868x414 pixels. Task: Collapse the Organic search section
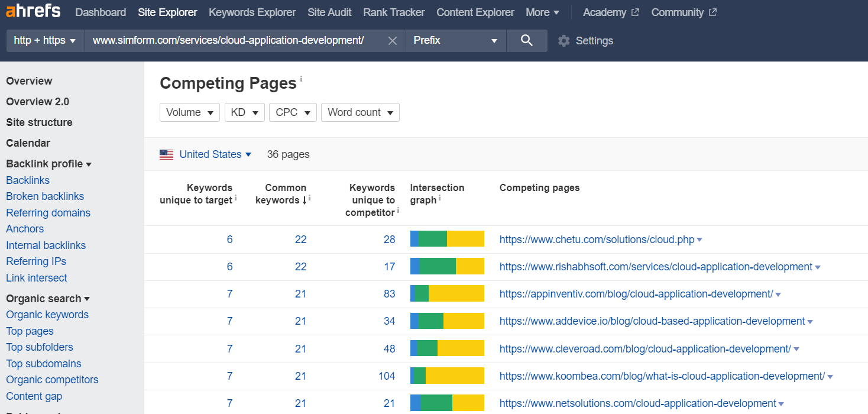click(47, 299)
